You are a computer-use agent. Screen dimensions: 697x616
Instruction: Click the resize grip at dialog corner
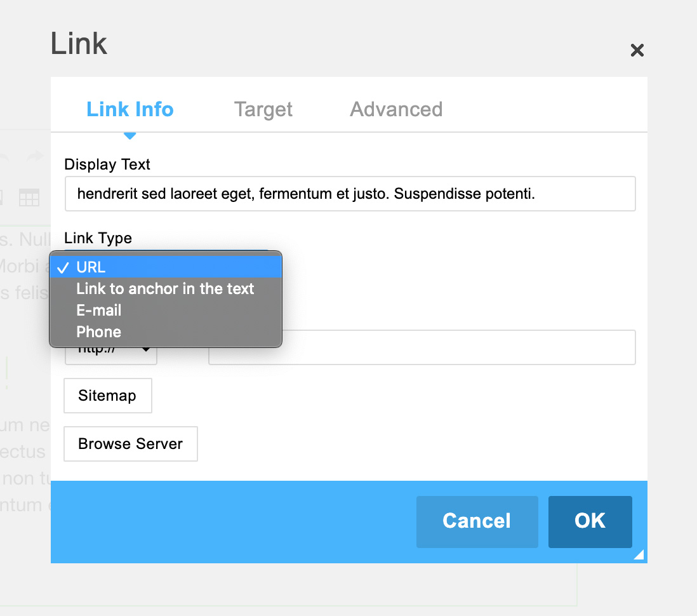tap(639, 554)
